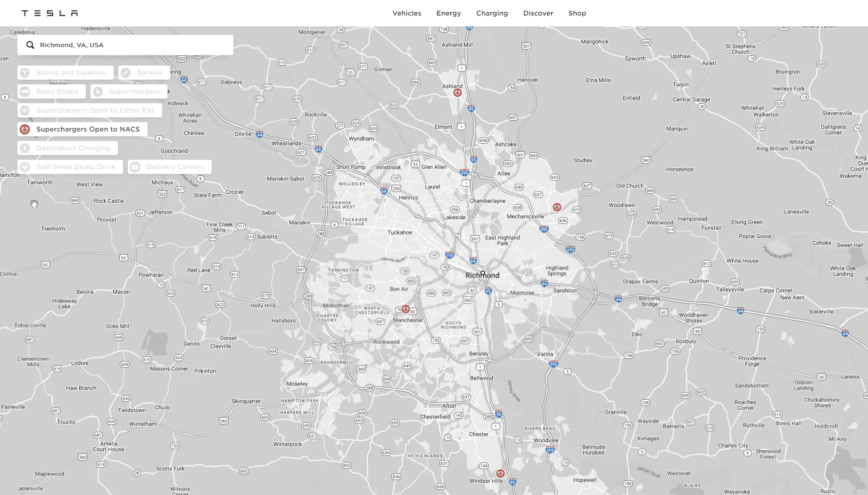Click the Bon Air map label

pyautogui.click(x=399, y=289)
